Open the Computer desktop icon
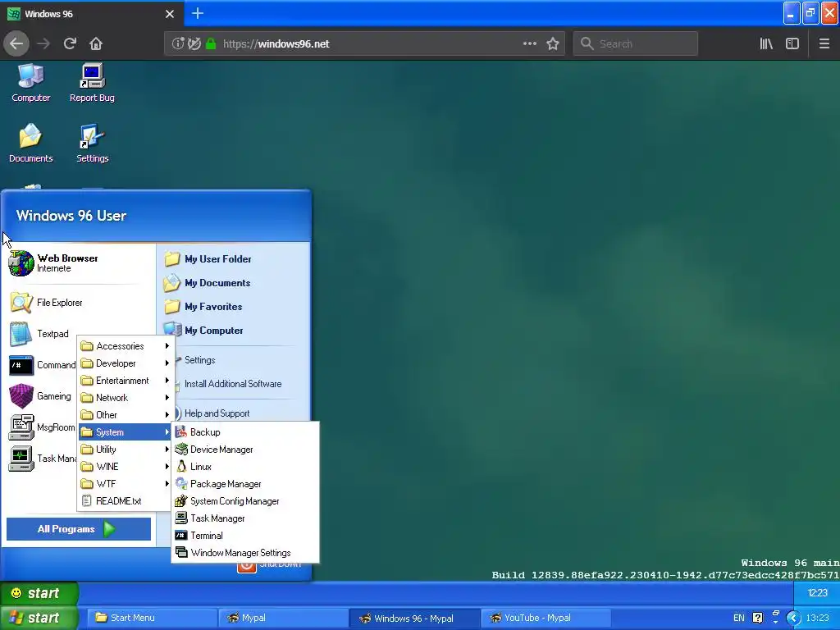This screenshot has height=630, width=840. click(30, 83)
